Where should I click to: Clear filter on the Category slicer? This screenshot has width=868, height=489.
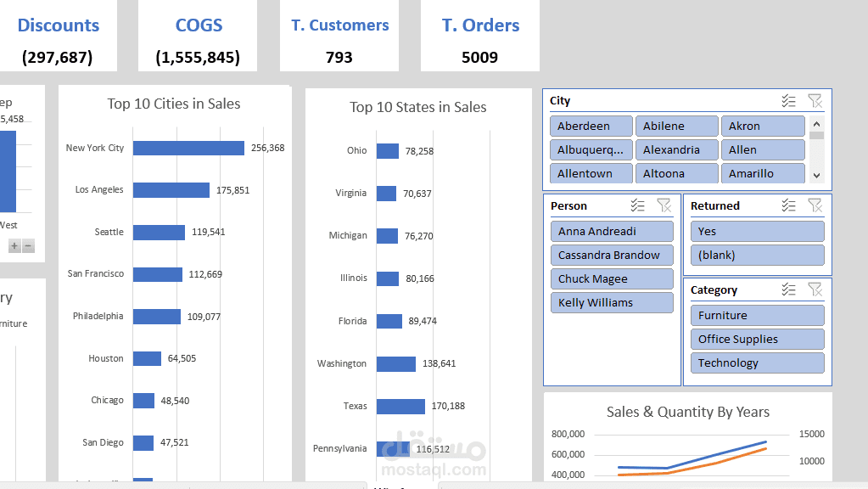pos(815,289)
